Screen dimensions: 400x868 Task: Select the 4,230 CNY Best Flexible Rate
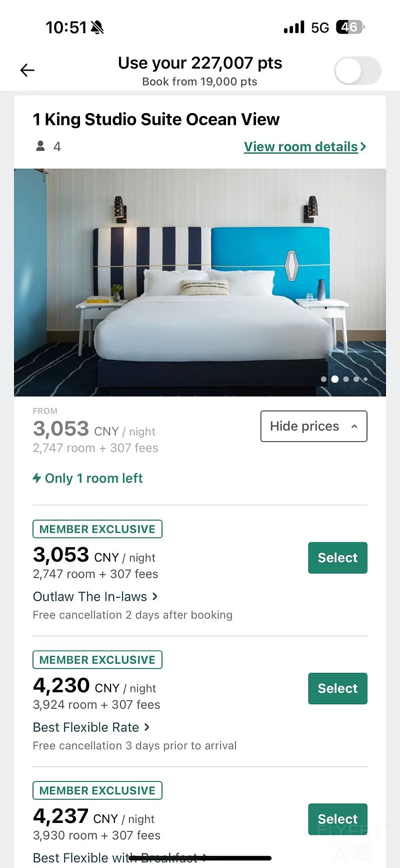point(337,688)
